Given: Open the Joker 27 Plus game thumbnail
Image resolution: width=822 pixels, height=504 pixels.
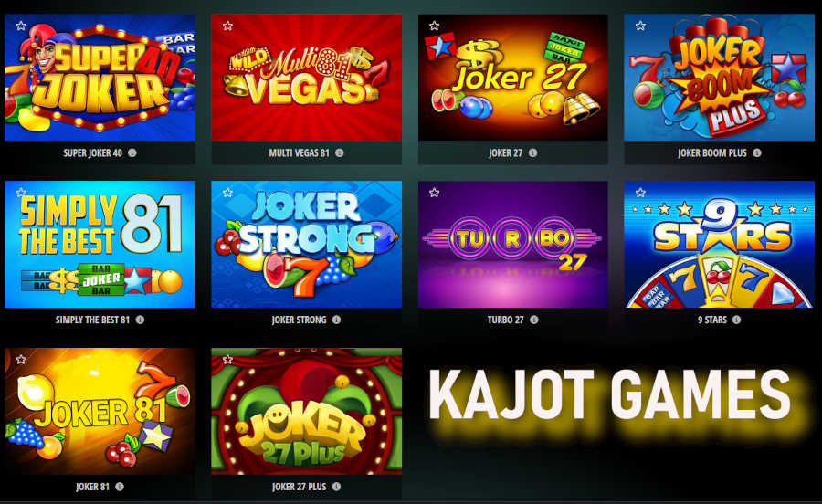Looking at the screenshot, I should click(x=307, y=411).
